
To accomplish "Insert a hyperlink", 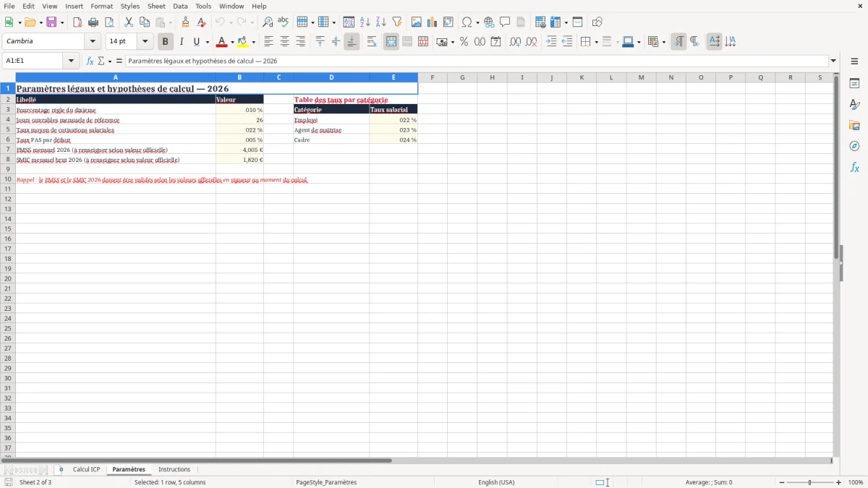I will click(x=489, y=22).
